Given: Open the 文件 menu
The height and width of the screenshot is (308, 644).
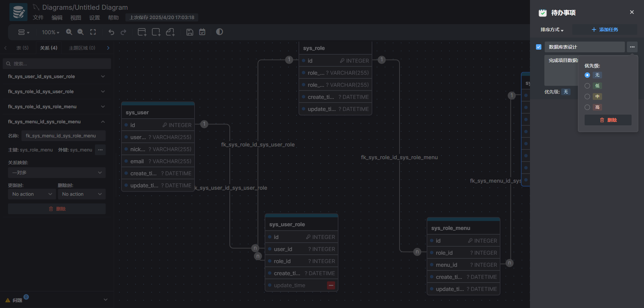Looking at the screenshot, I should [38, 17].
